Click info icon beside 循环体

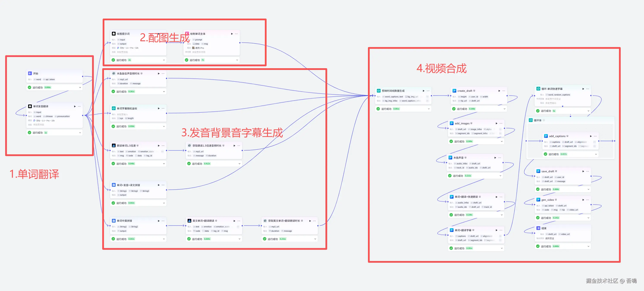point(544,120)
